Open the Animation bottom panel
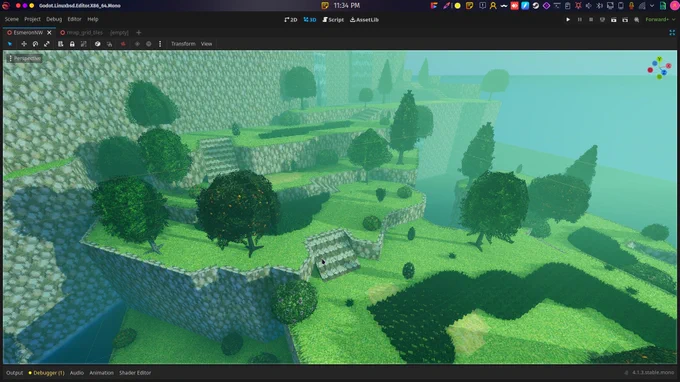Viewport: 680px width, 382px height. coord(101,372)
